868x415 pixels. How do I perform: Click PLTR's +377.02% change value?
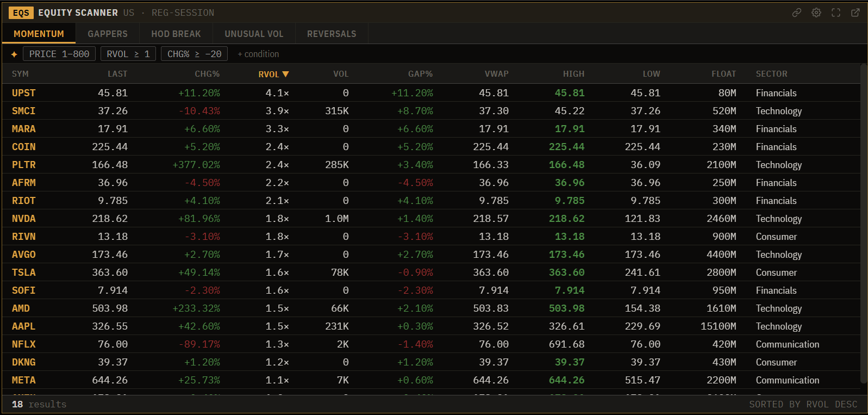[x=196, y=165]
